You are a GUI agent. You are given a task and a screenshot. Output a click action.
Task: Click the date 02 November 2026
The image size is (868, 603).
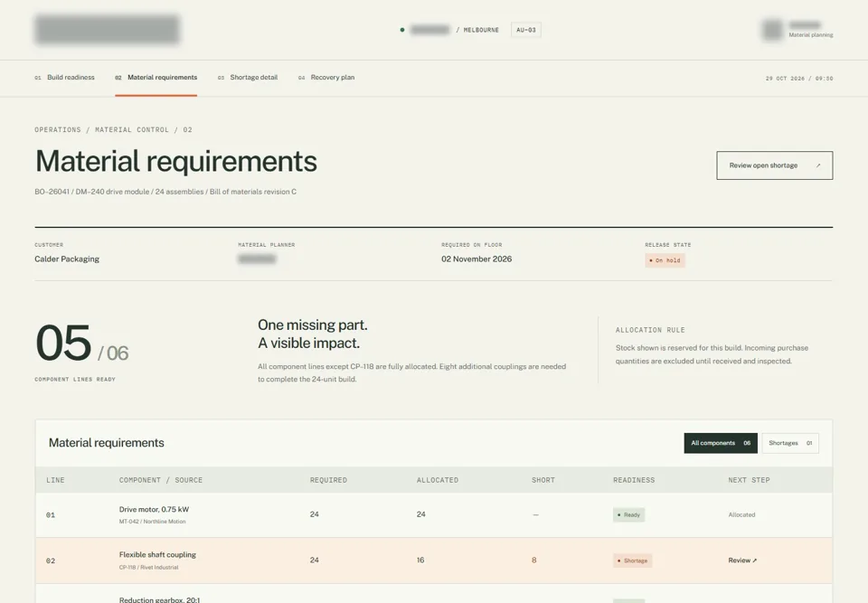pyautogui.click(x=476, y=259)
